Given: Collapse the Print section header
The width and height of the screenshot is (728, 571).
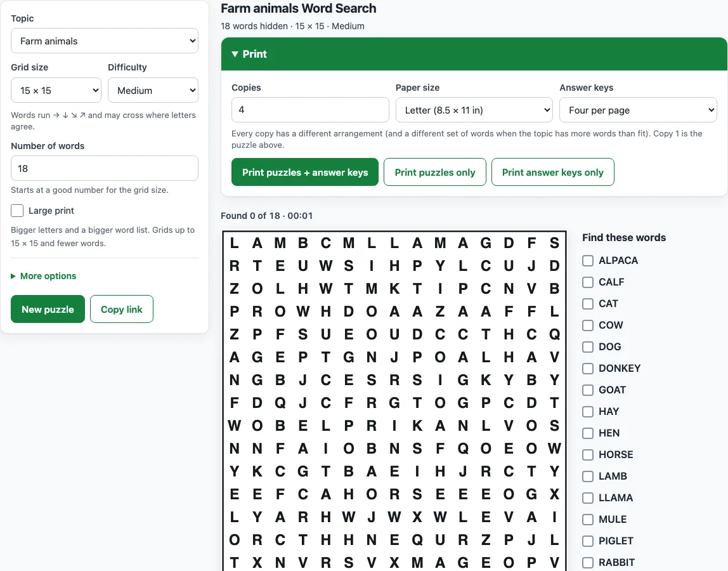Looking at the screenshot, I should (x=474, y=54).
